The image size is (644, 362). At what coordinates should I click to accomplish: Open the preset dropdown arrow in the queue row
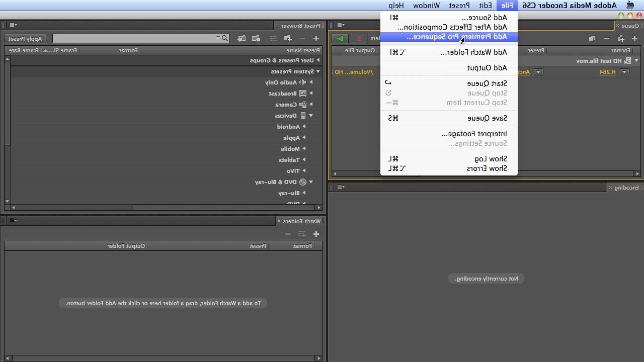[x=538, y=72]
